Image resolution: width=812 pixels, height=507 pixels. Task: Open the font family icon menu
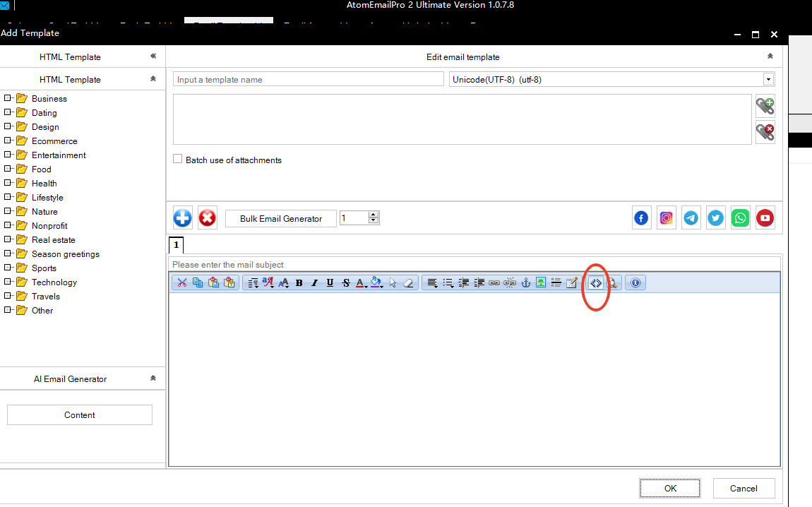click(268, 282)
